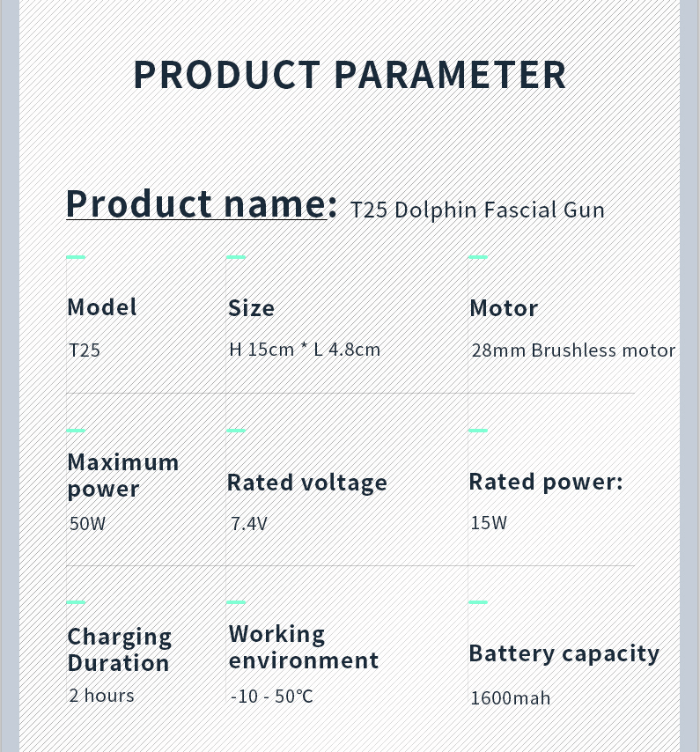
Task: Click the Rated power label
Action: click(545, 482)
